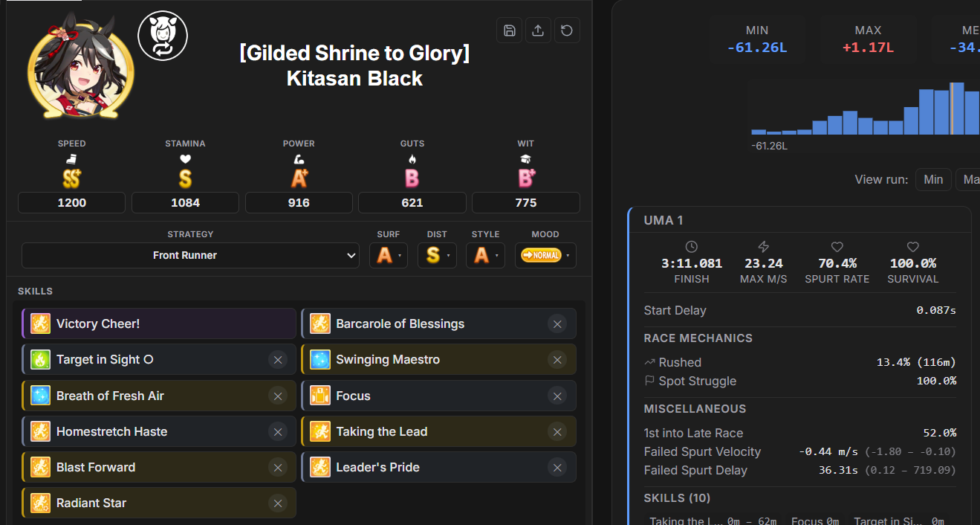Click the Homestretch Haste skill icon
The width and height of the screenshot is (980, 525).
[40, 431]
